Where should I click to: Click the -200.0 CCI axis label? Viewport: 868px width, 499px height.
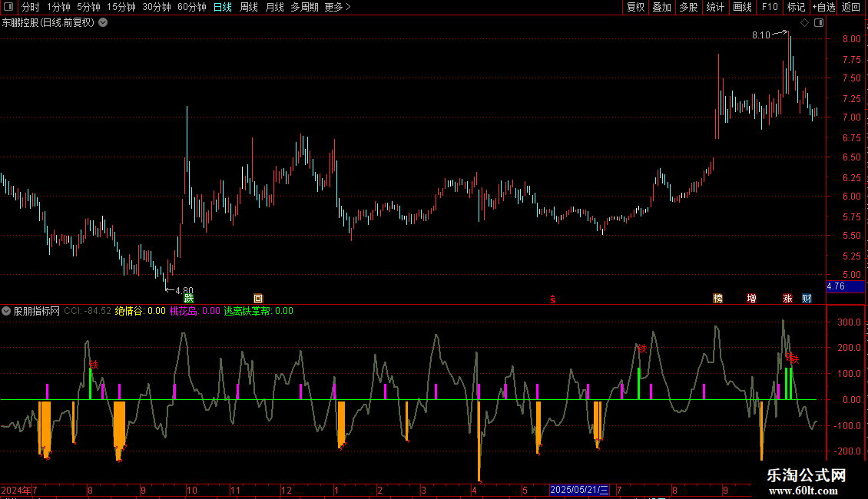pos(847,451)
